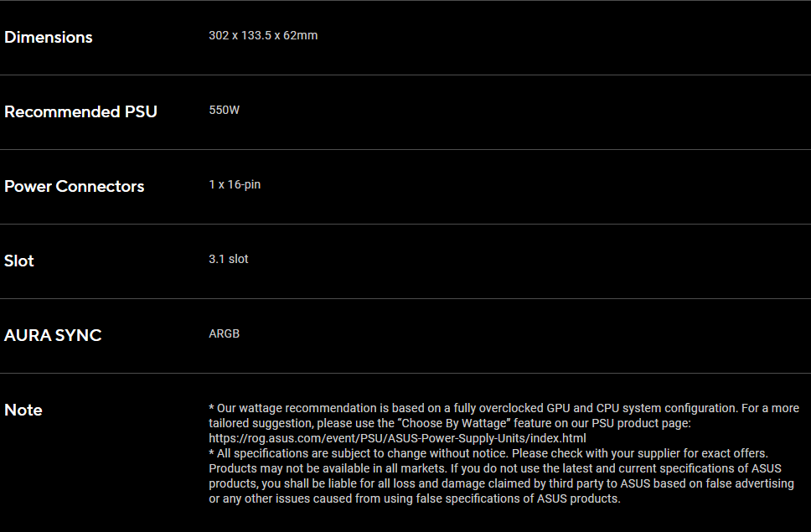The width and height of the screenshot is (811, 532).
Task: Select the 1 x 16-pin text
Action: point(235,184)
